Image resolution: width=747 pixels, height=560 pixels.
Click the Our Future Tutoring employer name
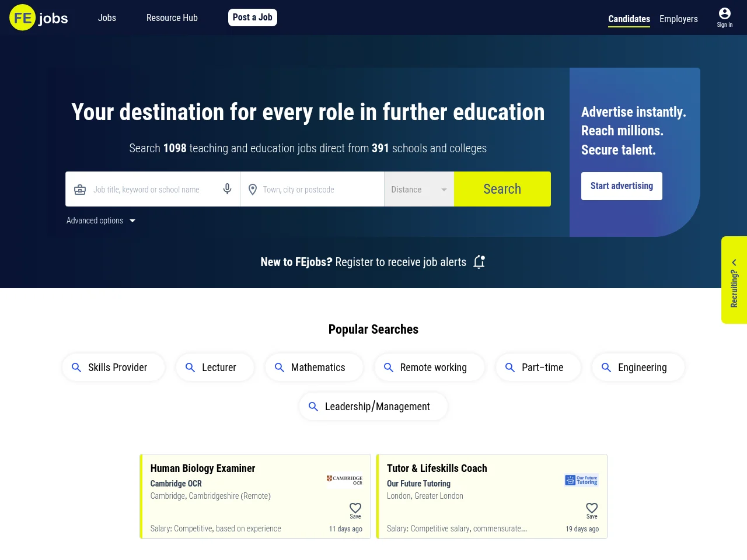coord(419,484)
